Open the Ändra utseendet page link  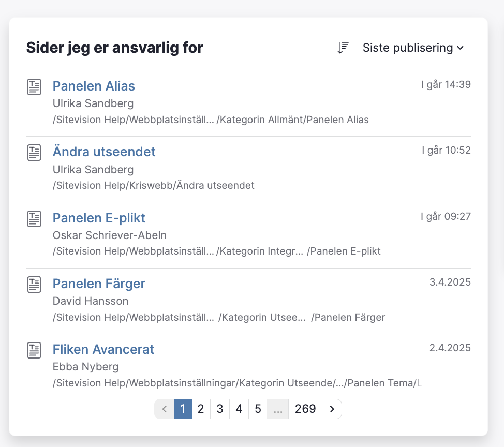click(x=104, y=152)
